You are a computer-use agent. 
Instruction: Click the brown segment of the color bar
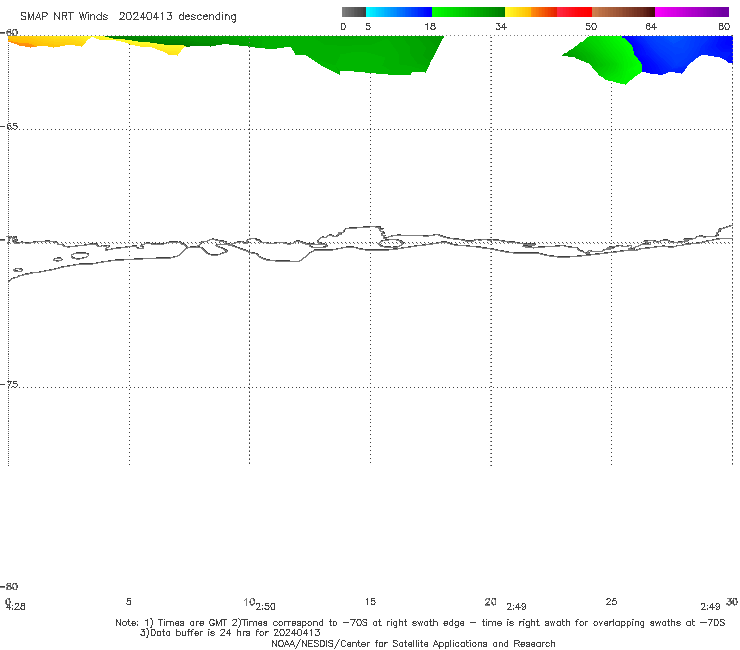(623, 12)
